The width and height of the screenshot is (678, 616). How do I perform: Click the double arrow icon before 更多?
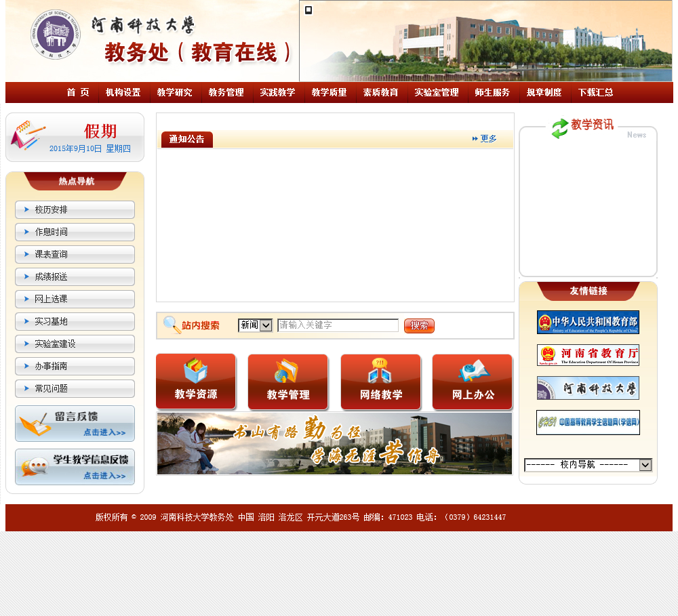click(x=475, y=139)
